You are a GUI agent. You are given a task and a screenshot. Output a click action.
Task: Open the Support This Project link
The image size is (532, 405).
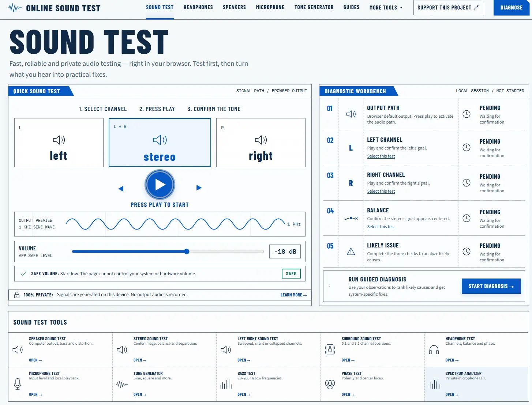tap(449, 8)
